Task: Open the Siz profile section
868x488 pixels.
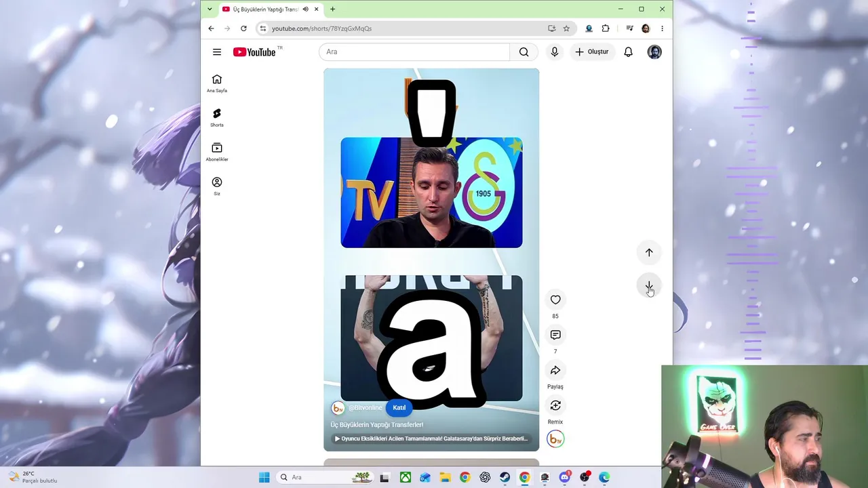Action: (217, 186)
